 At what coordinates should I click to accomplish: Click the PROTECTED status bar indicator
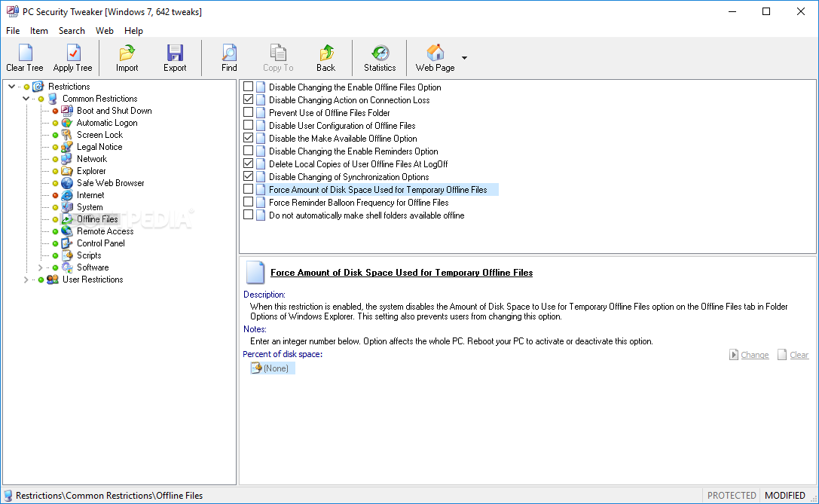tap(732, 496)
